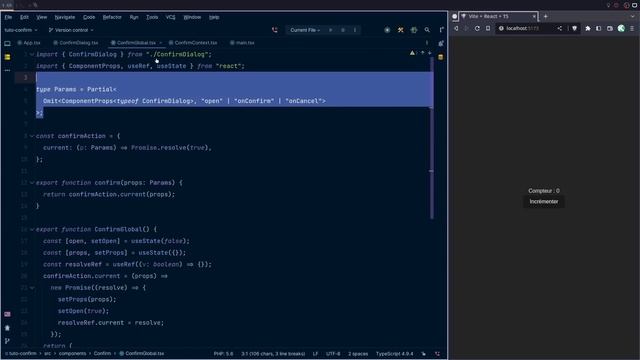Collapse the new Promise fold arrow
640x360 pixels.
[x=32, y=288]
